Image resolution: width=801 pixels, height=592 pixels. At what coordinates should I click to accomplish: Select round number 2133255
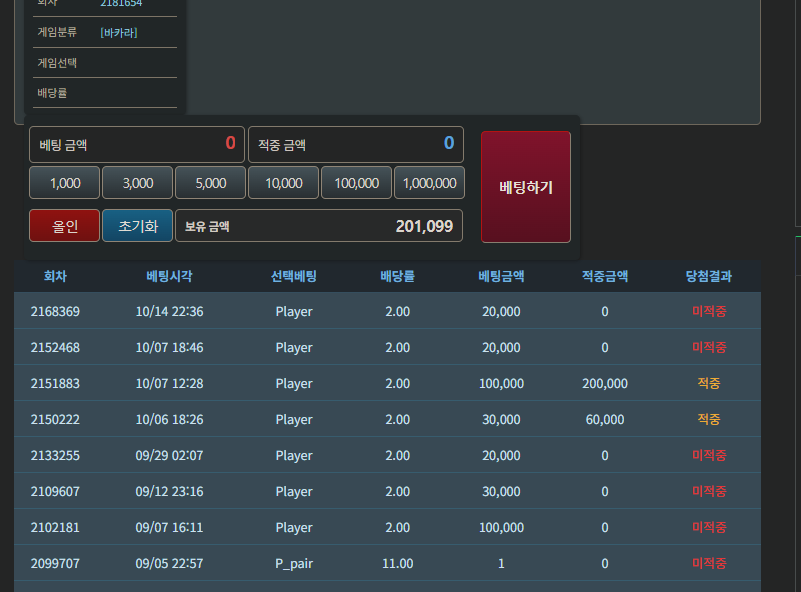[x=55, y=456]
